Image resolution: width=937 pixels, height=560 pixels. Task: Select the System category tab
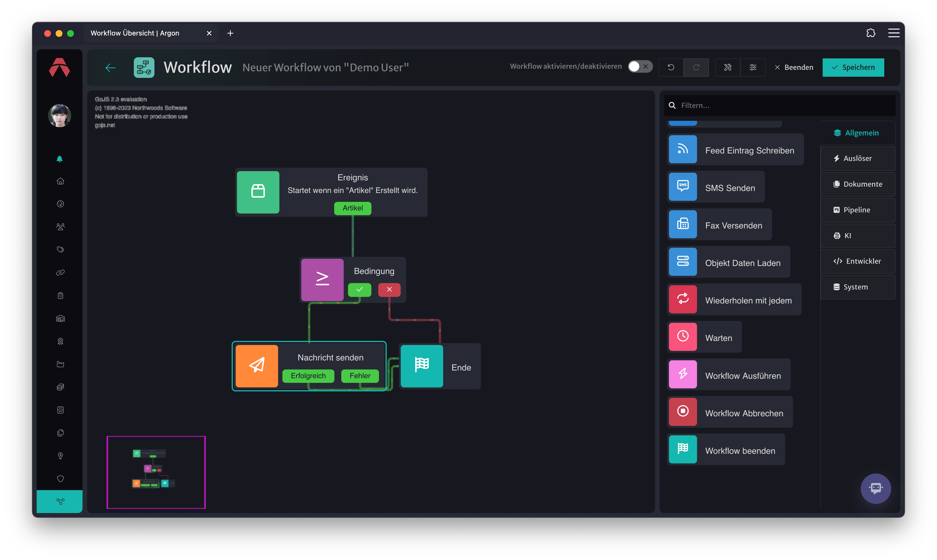858,287
